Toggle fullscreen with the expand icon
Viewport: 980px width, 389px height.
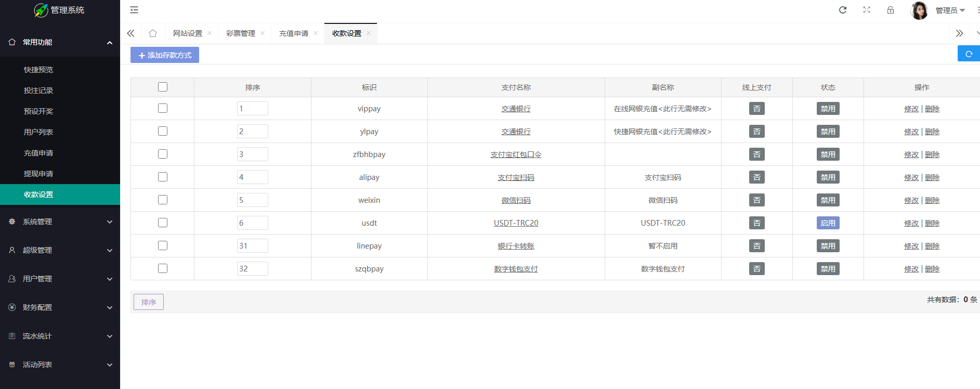coord(867,10)
